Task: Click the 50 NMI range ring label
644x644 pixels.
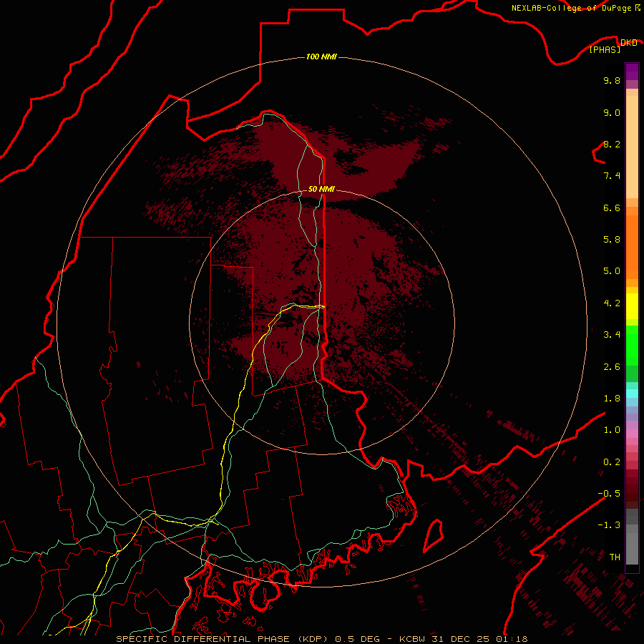Action: pos(321,189)
